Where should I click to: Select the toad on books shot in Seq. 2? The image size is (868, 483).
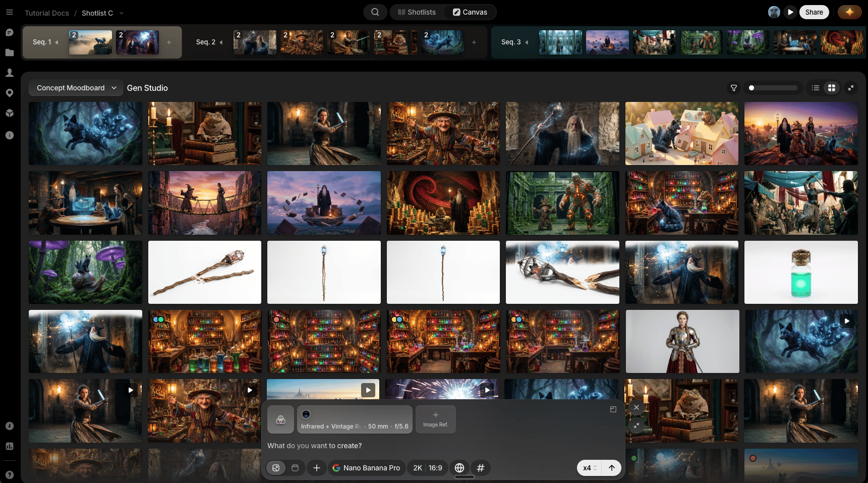395,42
